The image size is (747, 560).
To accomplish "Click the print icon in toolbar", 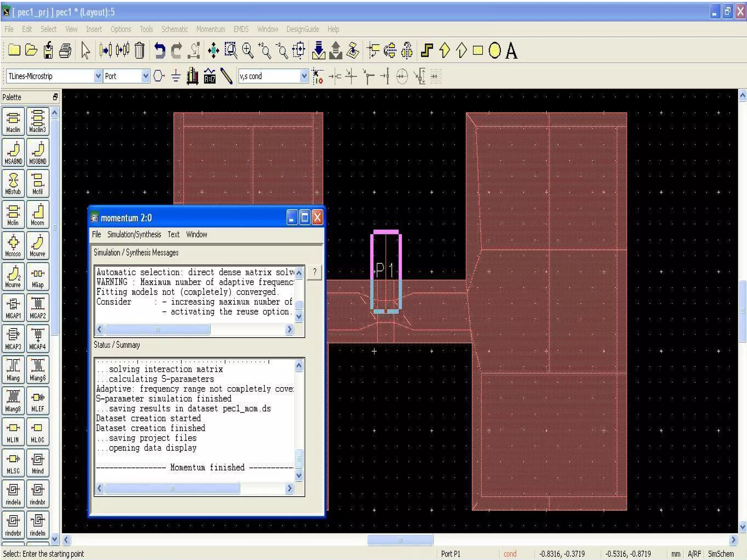I will [65, 50].
